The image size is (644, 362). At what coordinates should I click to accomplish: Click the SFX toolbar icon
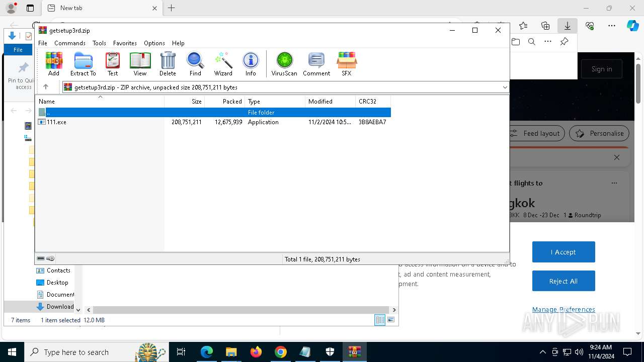coord(347,64)
